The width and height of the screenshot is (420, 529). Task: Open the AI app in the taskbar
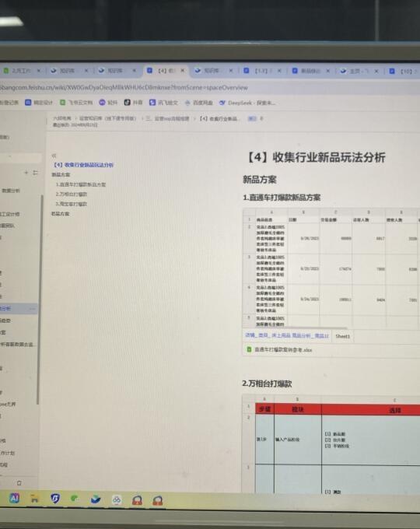tap(15, 498)
